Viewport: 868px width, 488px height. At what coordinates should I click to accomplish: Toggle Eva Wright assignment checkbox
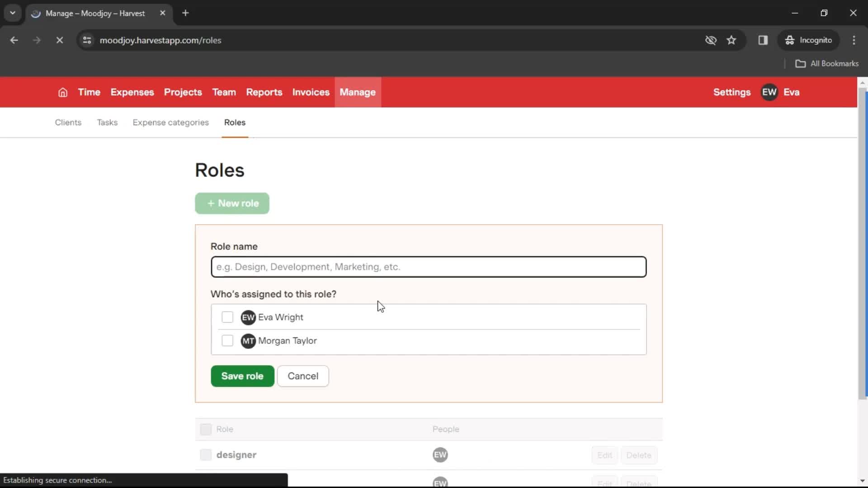(227, 317)
